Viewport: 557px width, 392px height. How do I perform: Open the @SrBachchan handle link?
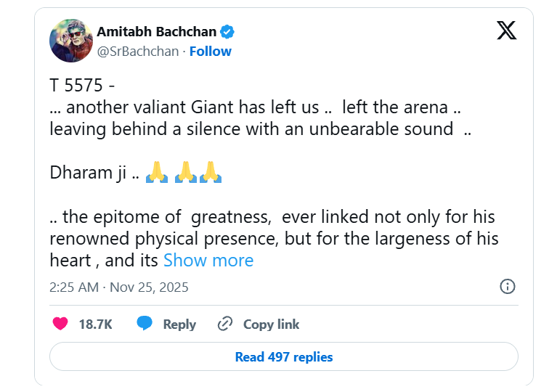click(137, 52)
